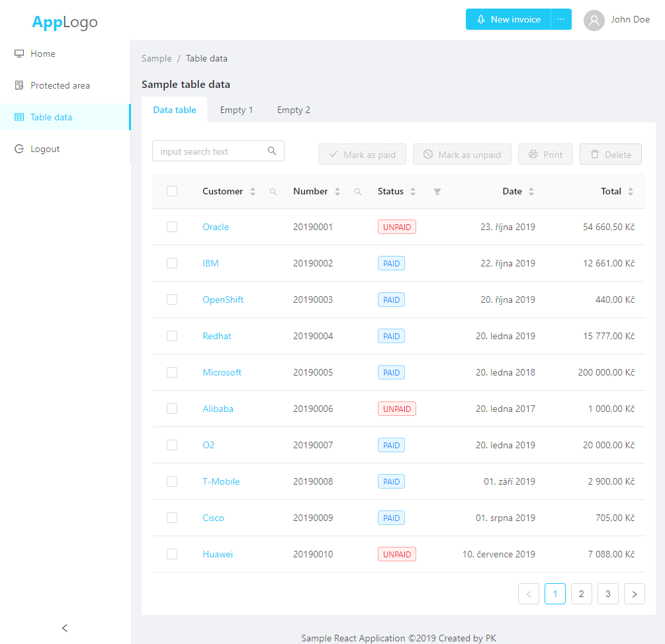Open Home in the sidebar menu

pyautogui.click(x=65, y=54)
